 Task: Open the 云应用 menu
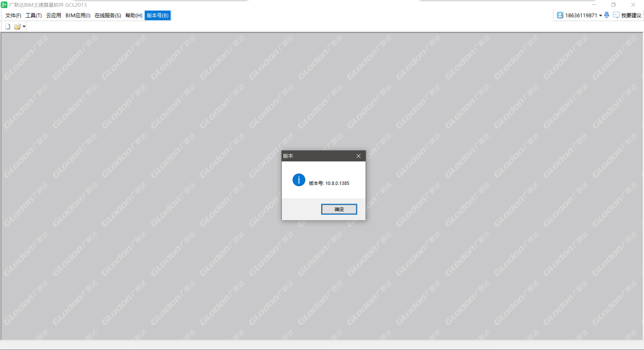coord(54,15)
